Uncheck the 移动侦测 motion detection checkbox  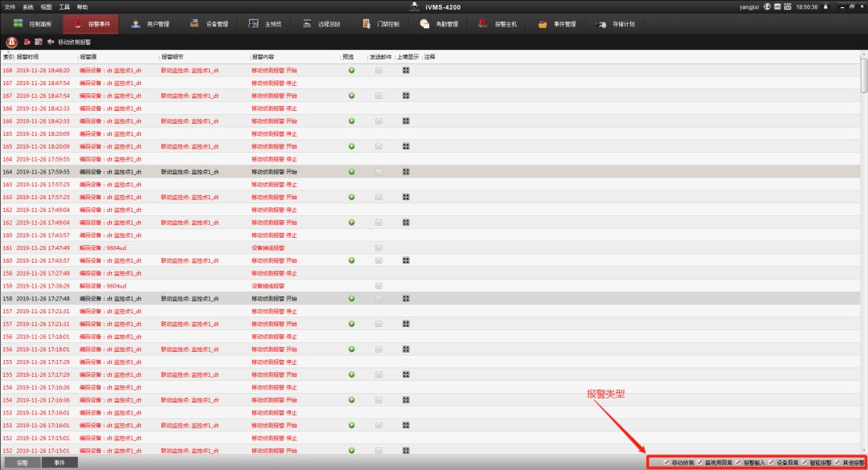[666, 463]
